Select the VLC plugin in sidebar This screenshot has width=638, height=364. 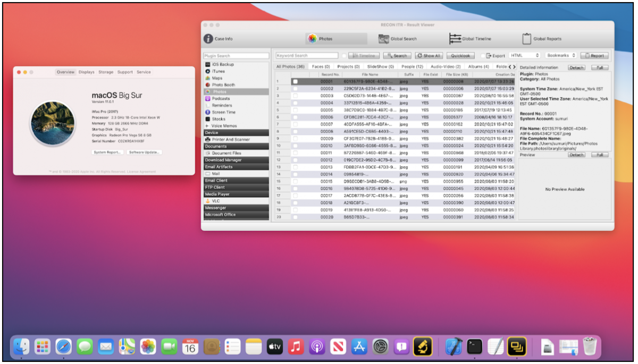tap(216, 201)
